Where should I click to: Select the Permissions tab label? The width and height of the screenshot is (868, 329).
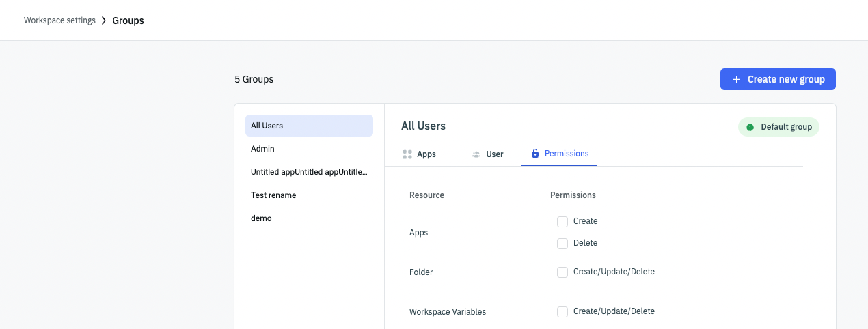(x=567, y=154)
